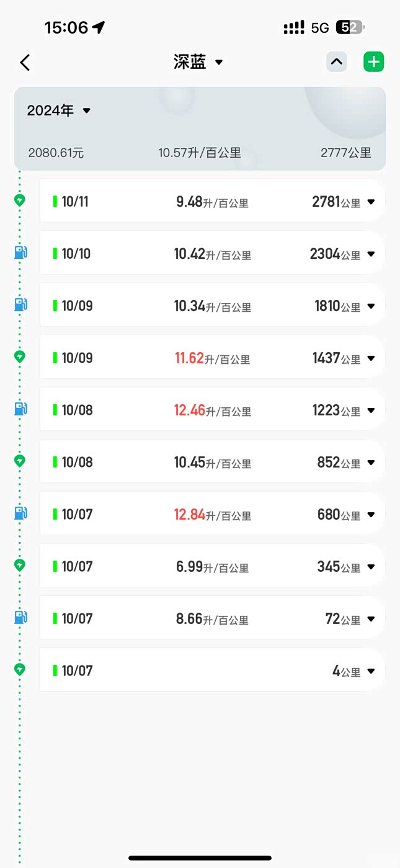
Task: Expand the 4公里 record arrow
Action: click(371, 671)
